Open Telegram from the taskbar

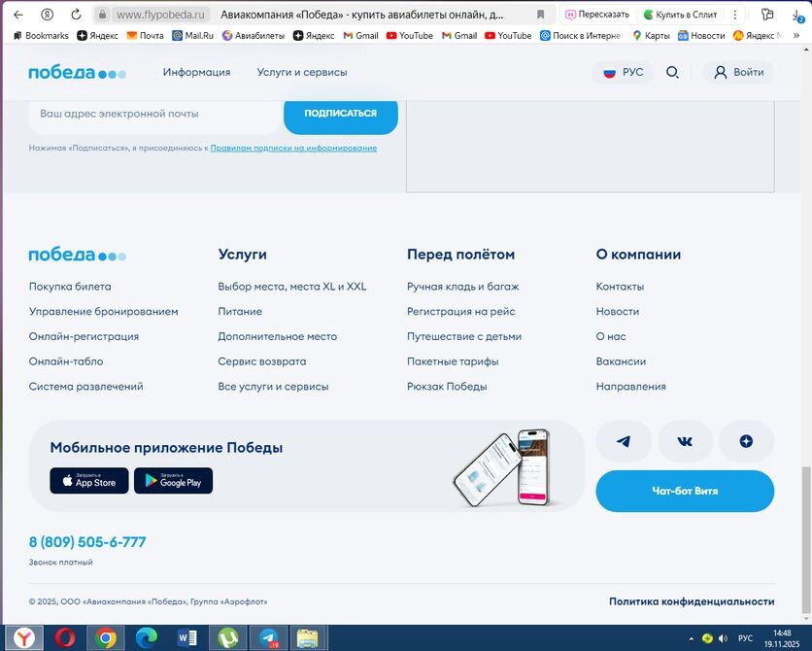click(268, 638)
